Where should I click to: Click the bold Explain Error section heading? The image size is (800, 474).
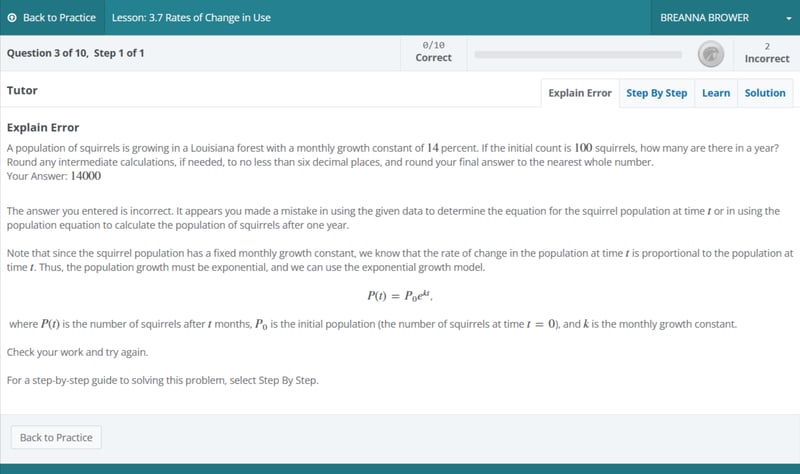(43, 128)
